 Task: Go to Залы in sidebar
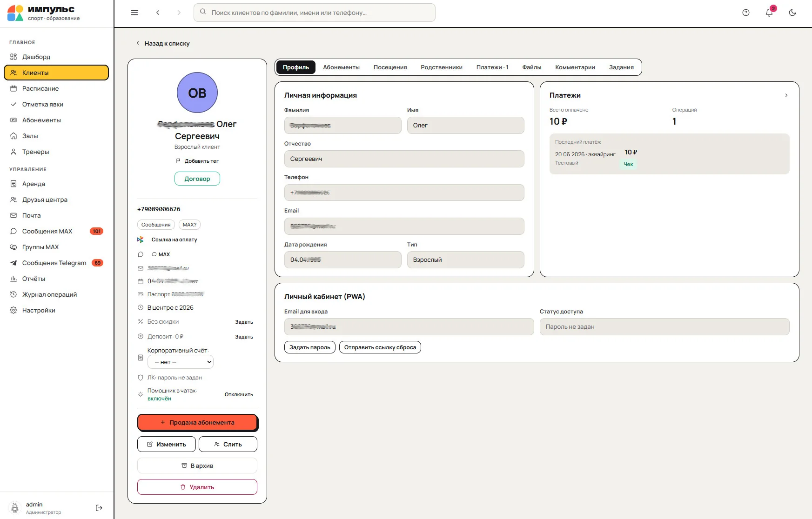pyautogui.click(x=56, y=136)
